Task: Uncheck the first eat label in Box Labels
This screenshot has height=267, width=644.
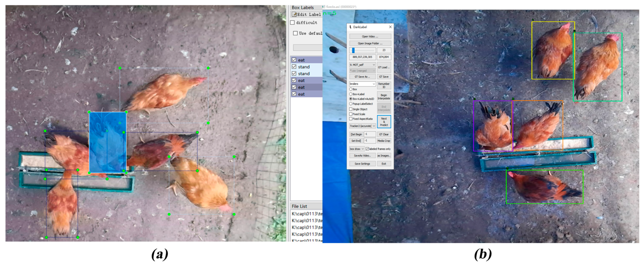Action: pos(294,60)
